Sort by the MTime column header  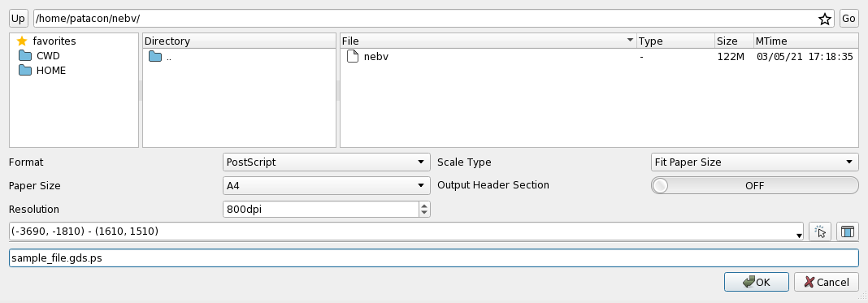tap(806, 41)
